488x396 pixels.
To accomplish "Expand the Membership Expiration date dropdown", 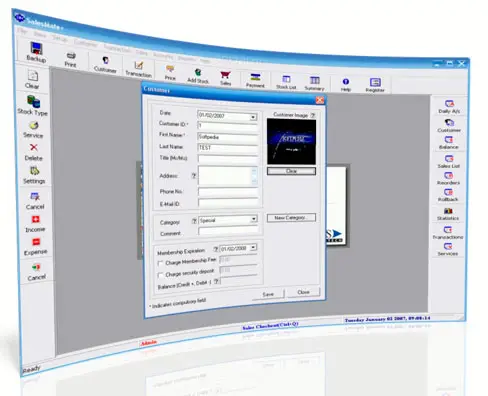I will [253, 247].
